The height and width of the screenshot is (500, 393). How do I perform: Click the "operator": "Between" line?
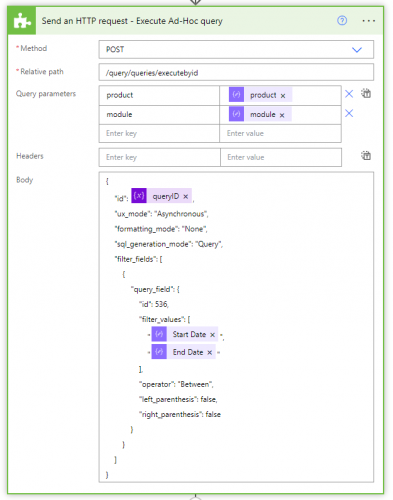coord(176,384)
